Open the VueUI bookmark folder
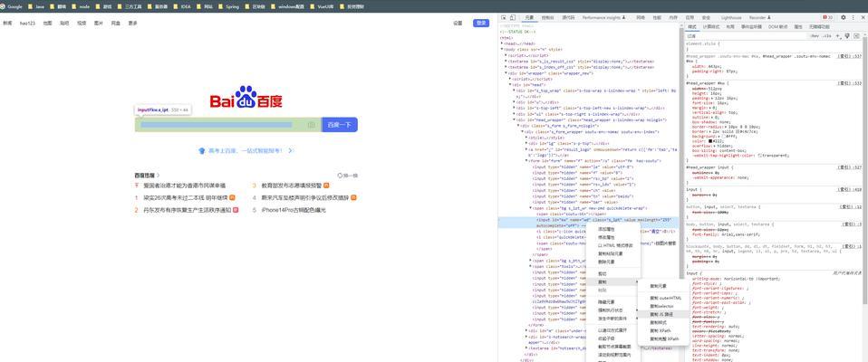Viewport: 868px width, 362px height. 322,6
